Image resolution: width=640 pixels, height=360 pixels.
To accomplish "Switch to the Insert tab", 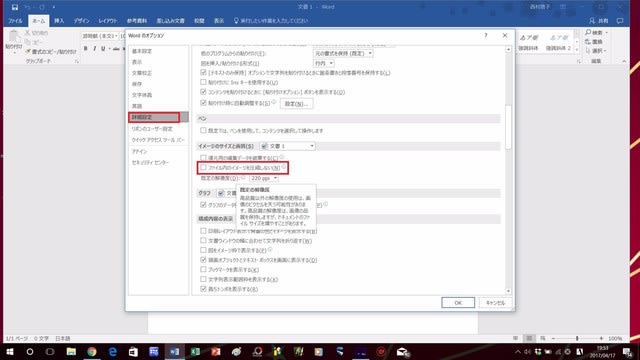I will pos(59,21).
